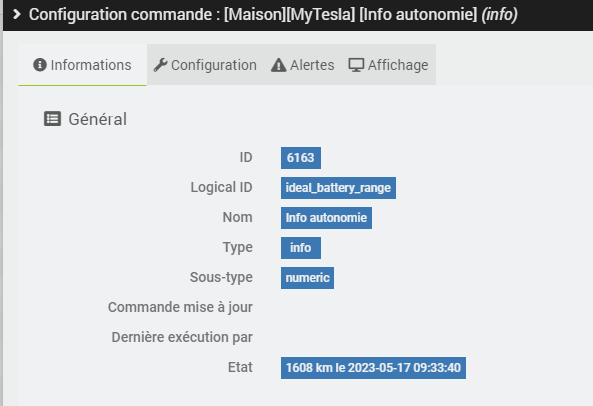593x406 pixels.
Task: Click the Dernière exécution par label
Action: 182,337
